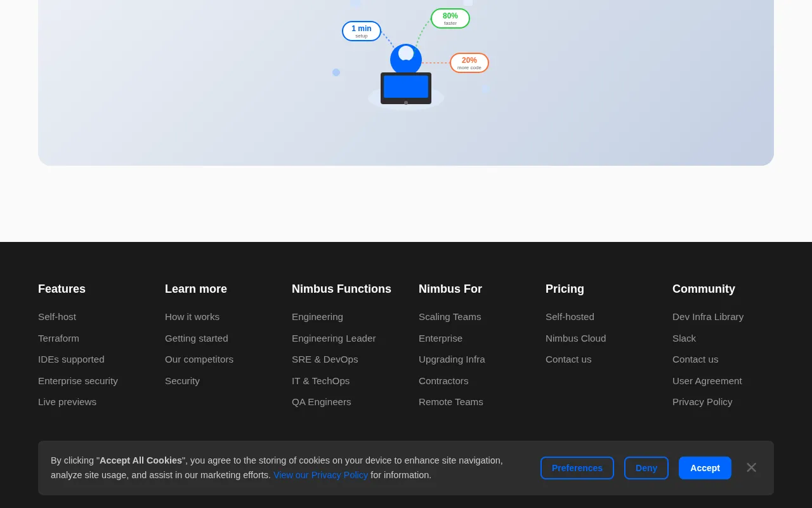Click the Learn more footer heading
The width and height of the screenshot is (812, 508).
coord(196,289)
